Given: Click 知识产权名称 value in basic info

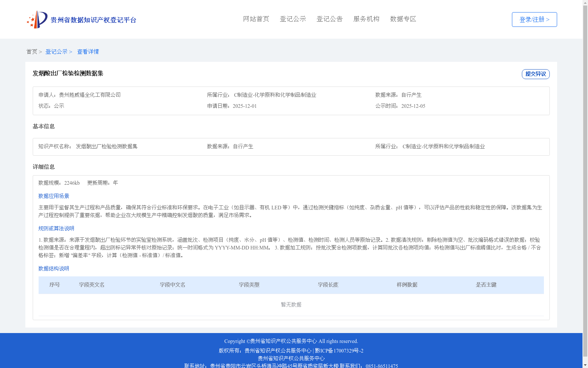Looking at the screenshot, I should [107, 146].
